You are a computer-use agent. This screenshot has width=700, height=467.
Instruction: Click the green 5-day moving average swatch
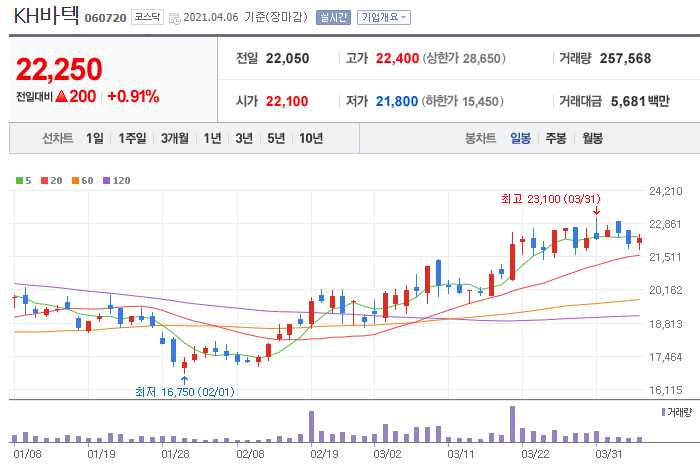point(19,181)
